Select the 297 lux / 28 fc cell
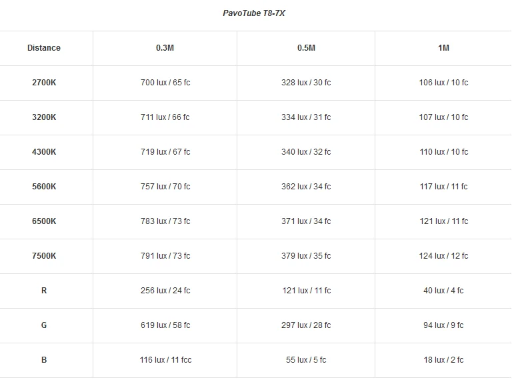532x392 pixels. click(x=306, y=325)
